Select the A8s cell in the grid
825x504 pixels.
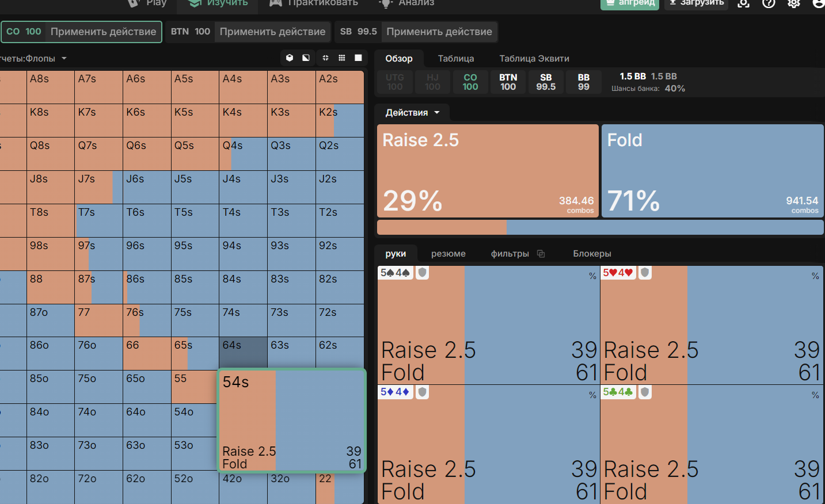coord(51,87)
